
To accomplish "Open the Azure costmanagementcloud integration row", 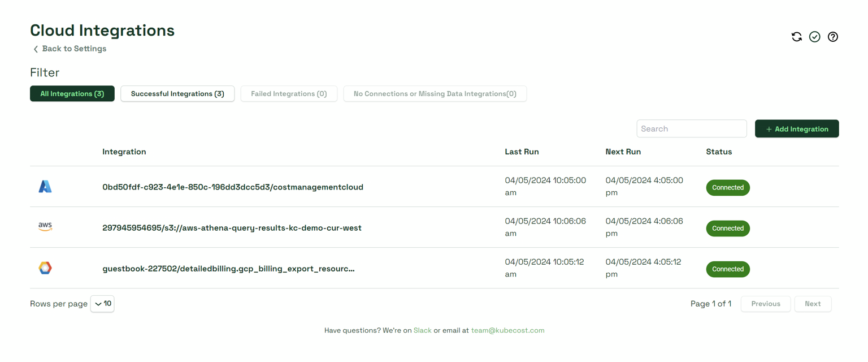I will click(232, 187).
